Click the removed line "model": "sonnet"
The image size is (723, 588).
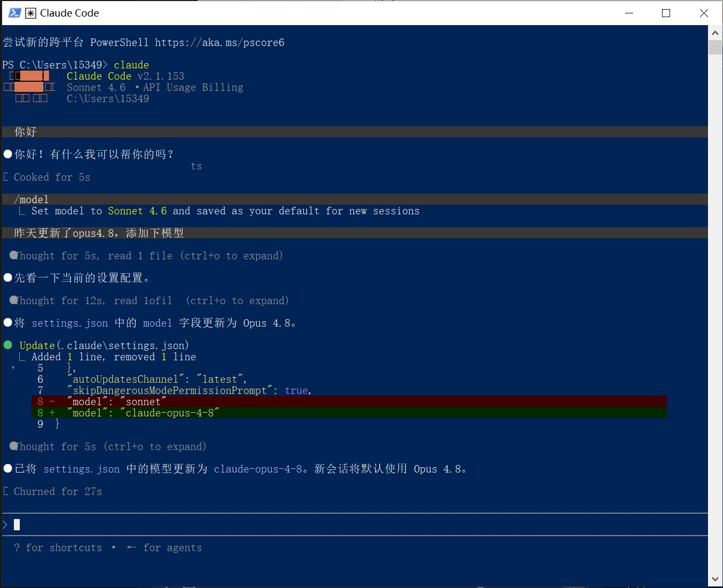[x=349, y=401]
